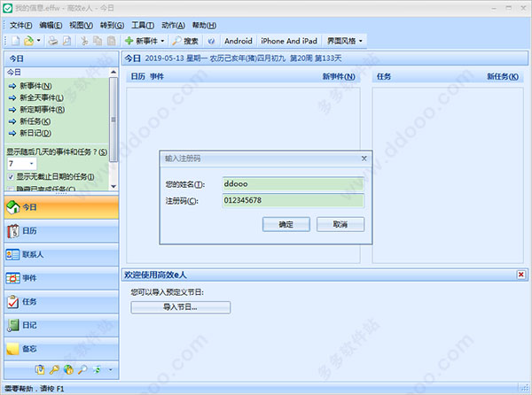The height and width of the screenshot is (395, 532).
Task: Click 新日记(D) in the sidebar
Action: click(35, 133)
